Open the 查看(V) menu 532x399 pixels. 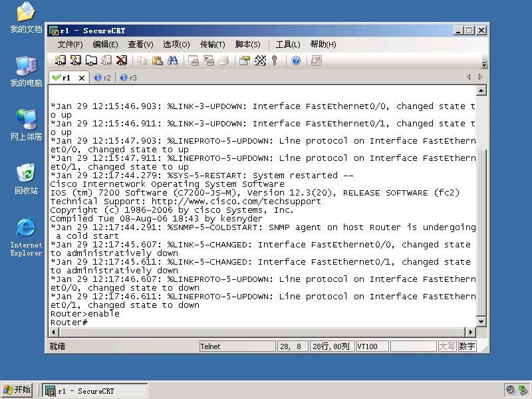[x=140, y=45]
